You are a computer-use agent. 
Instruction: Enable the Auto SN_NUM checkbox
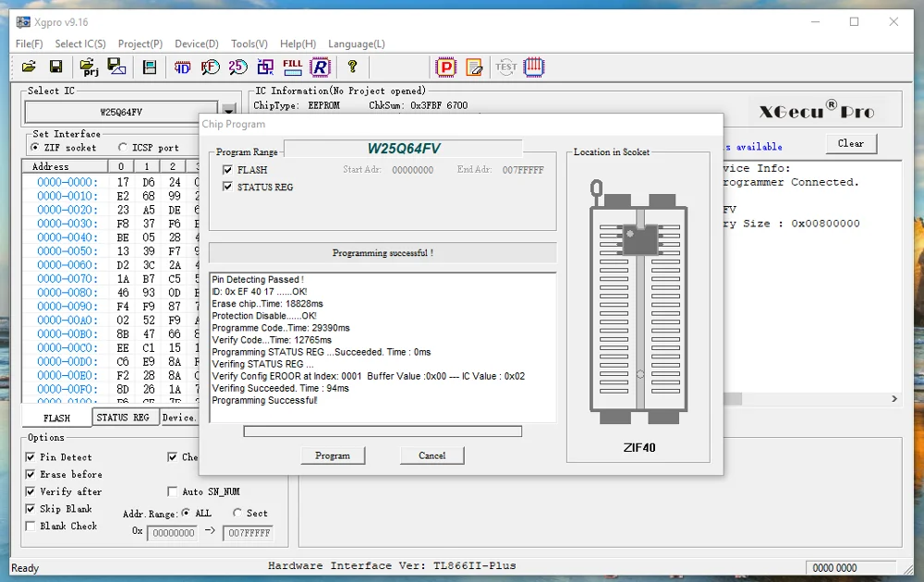coord(172,491)
